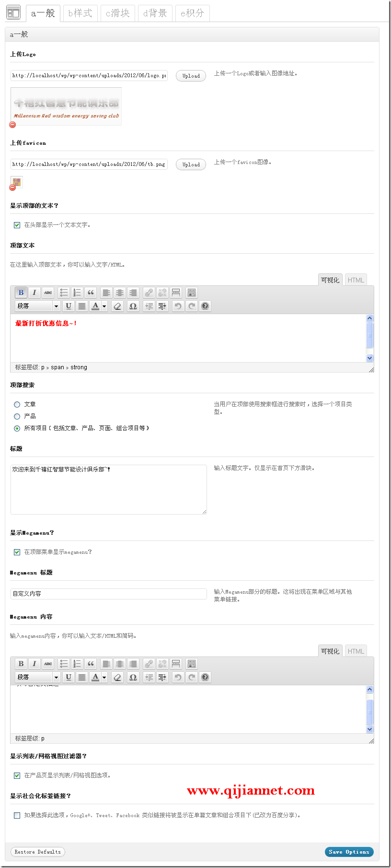Screen dimensions: 391x868
Task: Open help icon in 顶部文本 editor toolbar
Action: (205, 306)
